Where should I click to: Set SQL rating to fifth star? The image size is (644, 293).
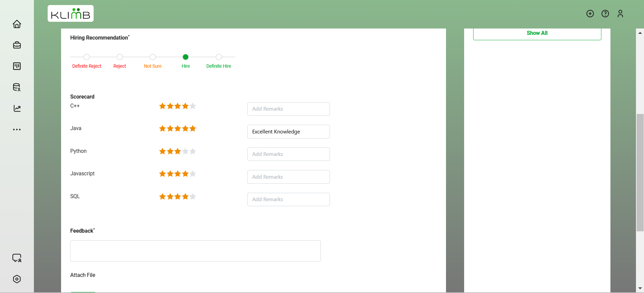tap(193, 196)
